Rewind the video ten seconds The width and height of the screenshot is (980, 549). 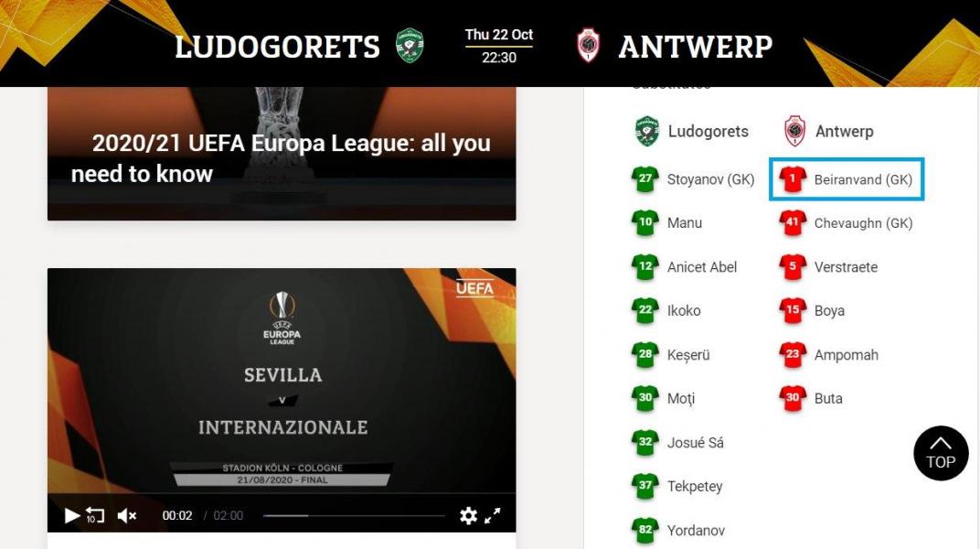(x=95, y=516)
